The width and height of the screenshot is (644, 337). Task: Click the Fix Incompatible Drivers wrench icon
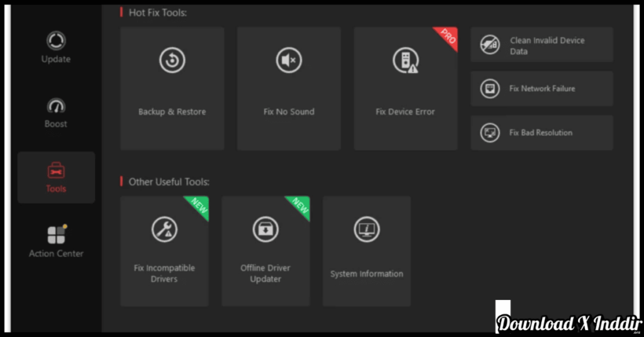(x=164, y=229)
